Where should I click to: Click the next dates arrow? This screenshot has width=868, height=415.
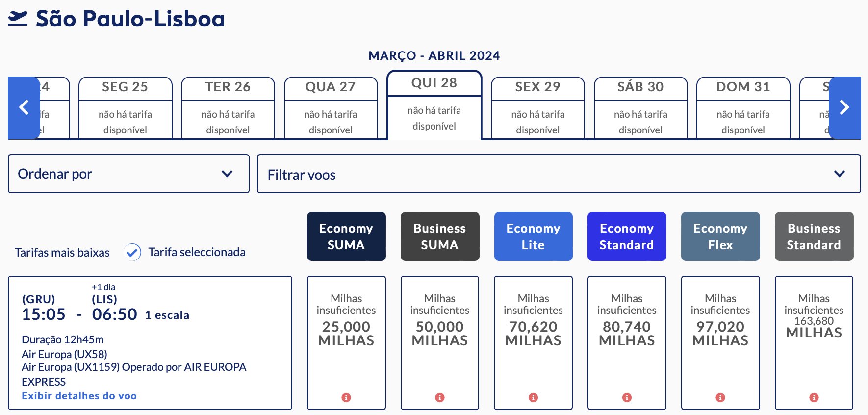click(844, 108)
